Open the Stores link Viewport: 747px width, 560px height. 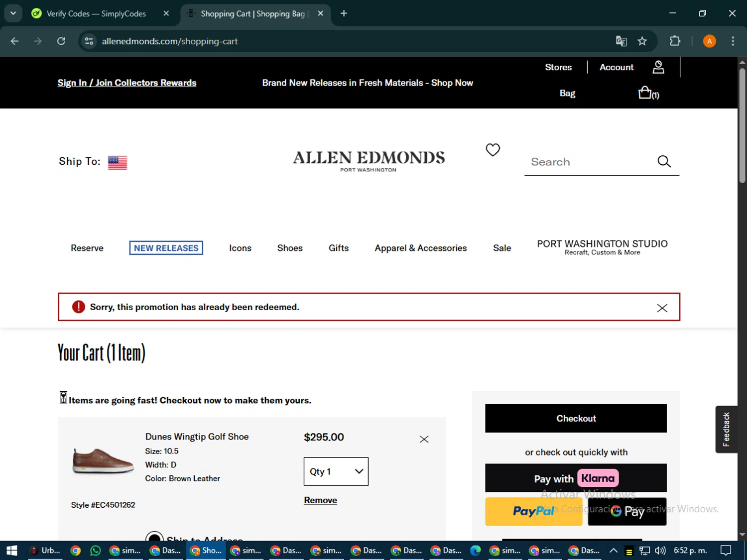558,67
